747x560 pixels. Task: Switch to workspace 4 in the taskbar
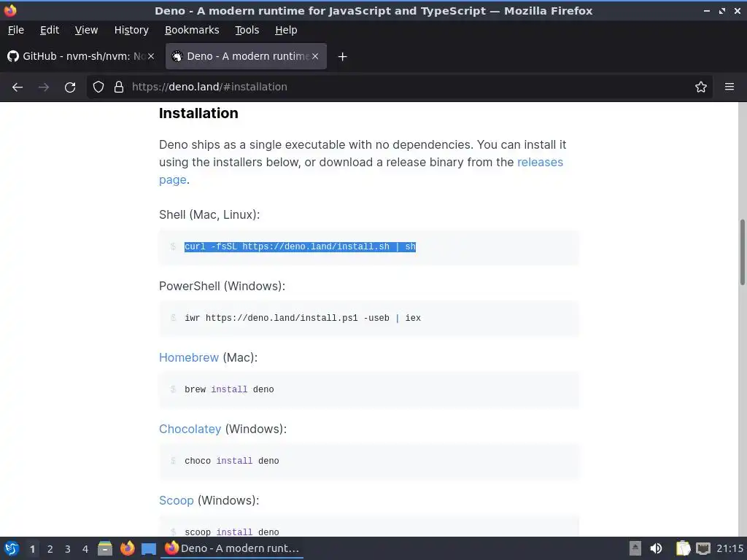pyautogui.click(x=85, y=549)
